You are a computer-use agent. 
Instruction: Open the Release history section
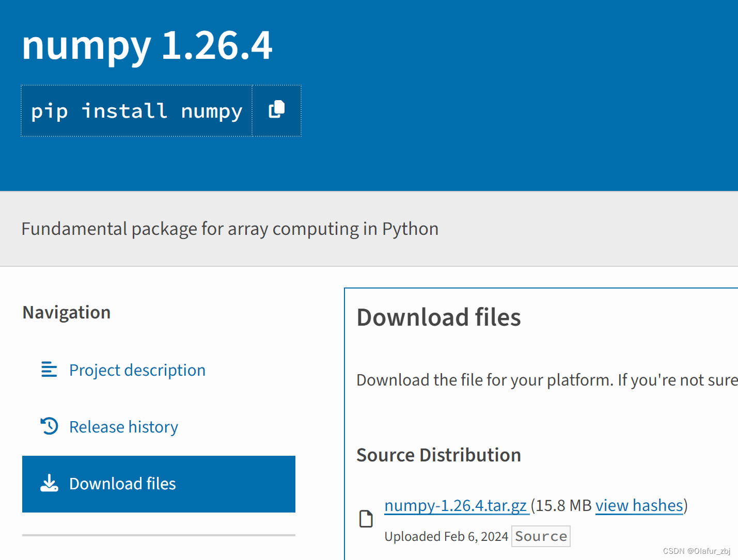(x=123, y=427)
